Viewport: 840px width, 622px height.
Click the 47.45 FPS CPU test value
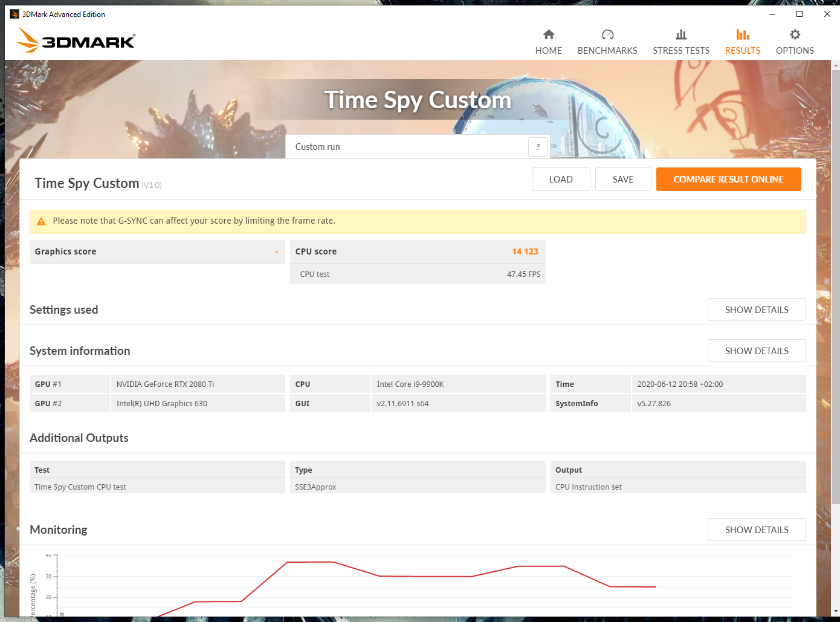click(524, 274)
